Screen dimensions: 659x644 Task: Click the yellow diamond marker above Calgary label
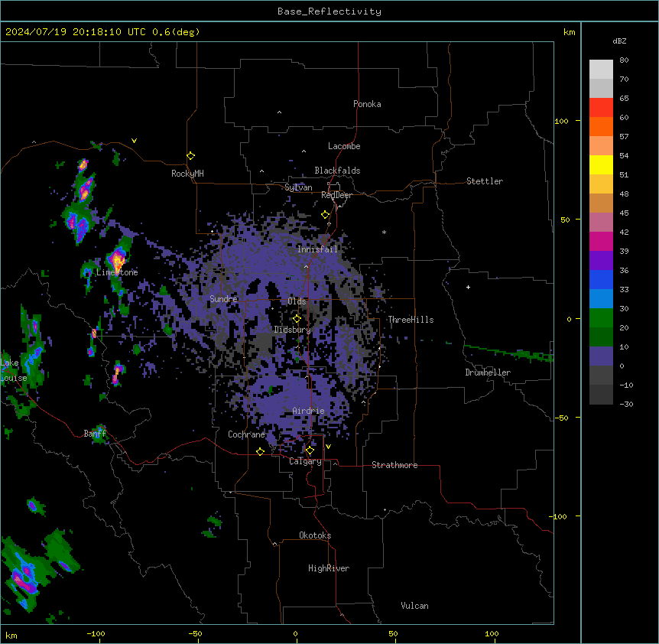310,450
